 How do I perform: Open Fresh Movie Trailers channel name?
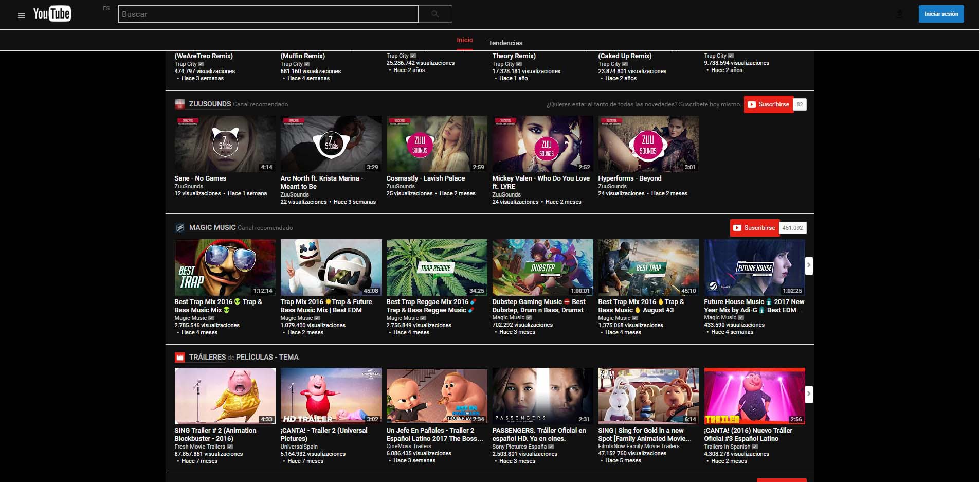pyautogui.click(x=199, y=447)
